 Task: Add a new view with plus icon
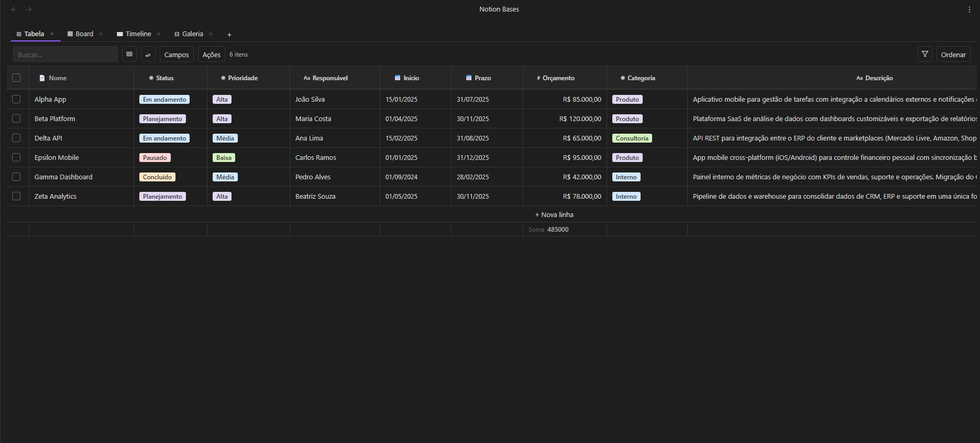coord(229,35)
